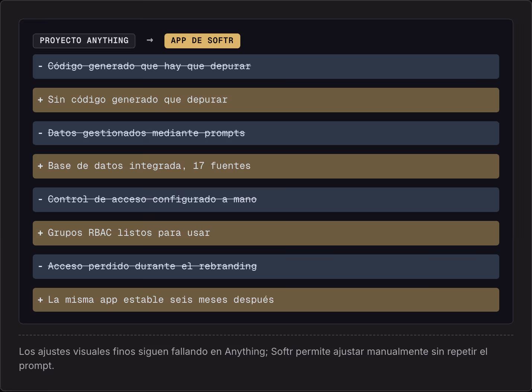Select the removed line "Datos gestionados mediante prompts"

[x=266, y=133]
